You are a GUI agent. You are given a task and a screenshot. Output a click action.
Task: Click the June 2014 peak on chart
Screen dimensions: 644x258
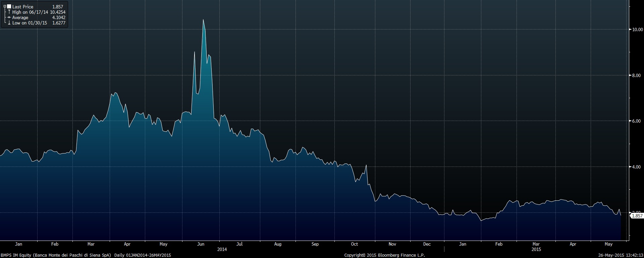pyautogui.click(x=203, y=20)
